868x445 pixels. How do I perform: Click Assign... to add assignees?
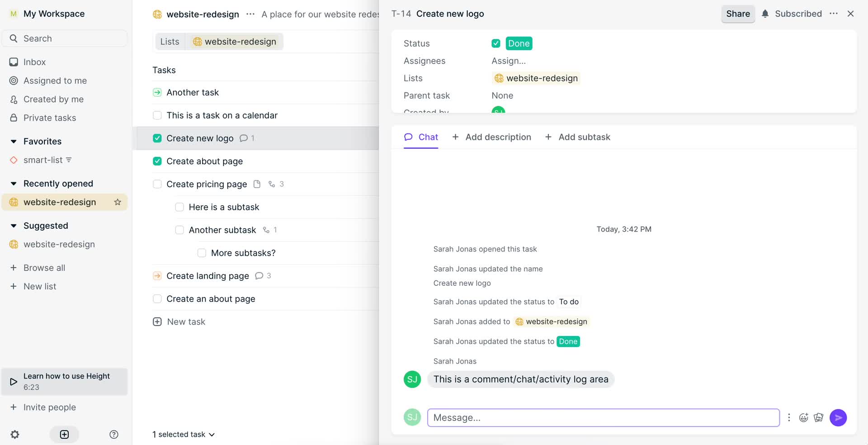[x=509, y=61]
